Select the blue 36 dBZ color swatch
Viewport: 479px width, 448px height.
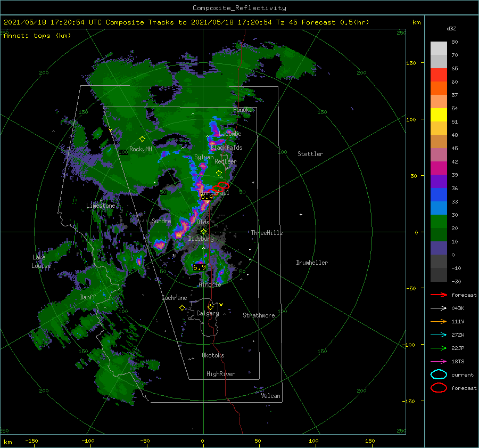(439, 194)
